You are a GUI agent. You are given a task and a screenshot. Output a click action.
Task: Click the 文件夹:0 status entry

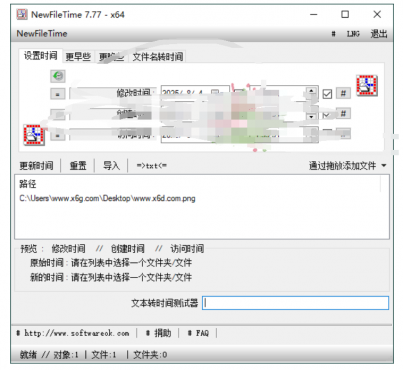click(150, 355)
